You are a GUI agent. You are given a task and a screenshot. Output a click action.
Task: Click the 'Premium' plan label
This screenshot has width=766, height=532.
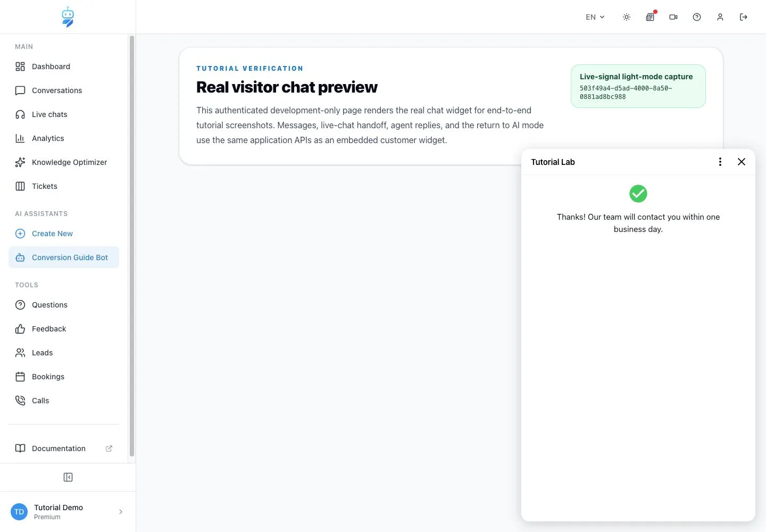pos(47,517)
